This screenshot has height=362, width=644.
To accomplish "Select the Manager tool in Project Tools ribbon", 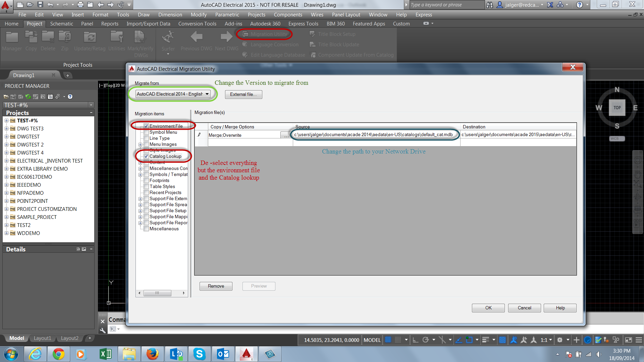I will tap(12, 40).
